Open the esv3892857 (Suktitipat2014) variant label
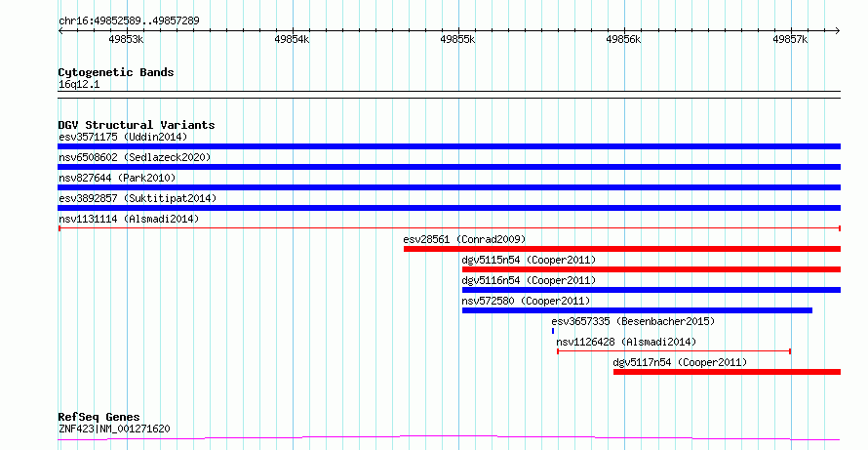The image size is (868, 450). [x=138, y=198]
